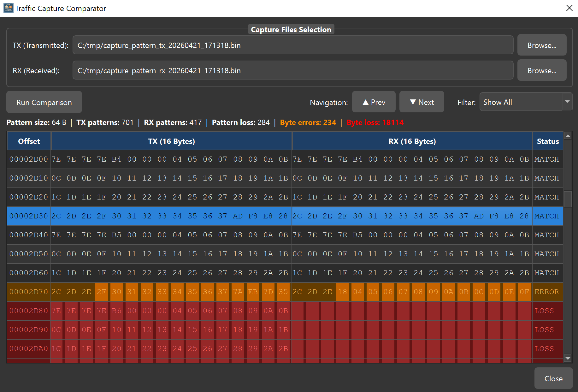Click TX byte 7A in row 00002D70
This screenshot has height=392, width=578.
pyautogui.click(x=238, y=292)
